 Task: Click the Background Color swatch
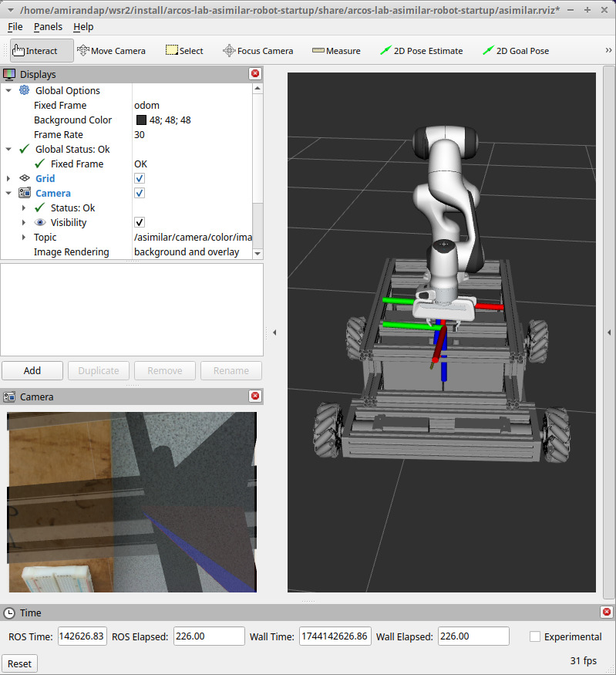pyautogui.click(x=141, y=120)
